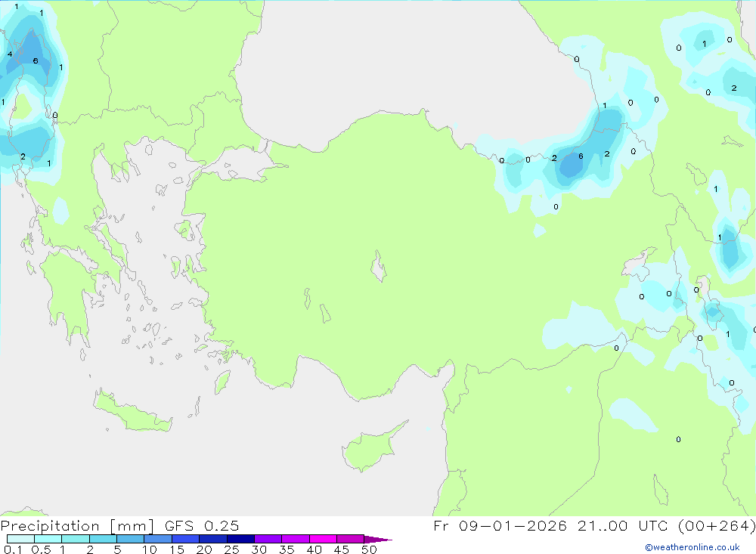Click the 'Fr 09-01-2026' date text
Viewport: 756px width, 554px height.
[500, 526]
